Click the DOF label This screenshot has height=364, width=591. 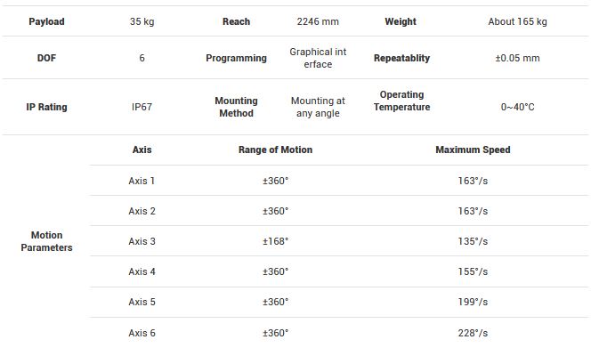[x=46, y=58]
